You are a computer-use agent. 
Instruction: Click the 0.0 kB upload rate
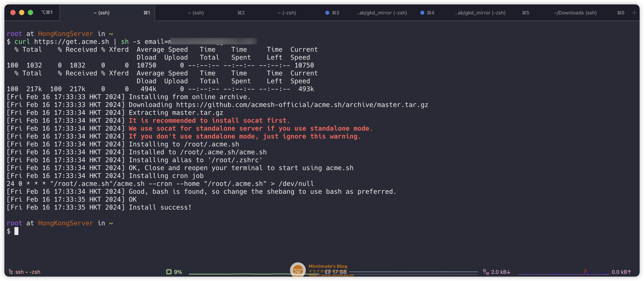(x=621, y=272)
